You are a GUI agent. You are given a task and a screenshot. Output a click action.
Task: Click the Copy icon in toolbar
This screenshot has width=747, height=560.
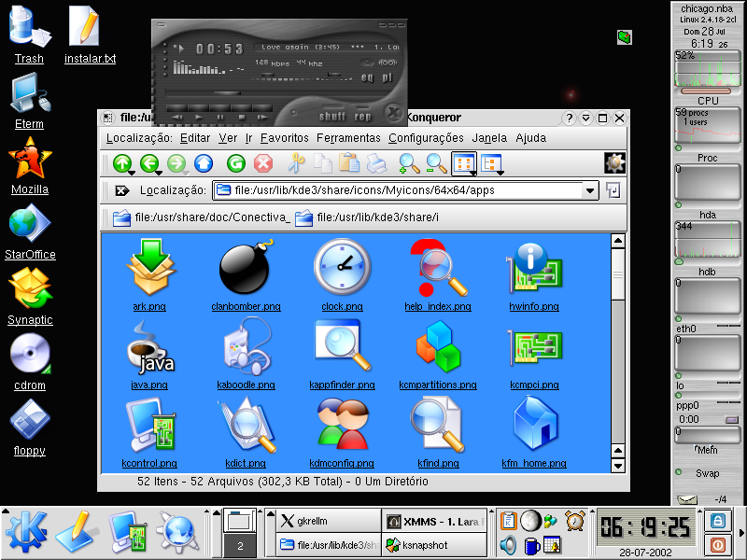323,163
